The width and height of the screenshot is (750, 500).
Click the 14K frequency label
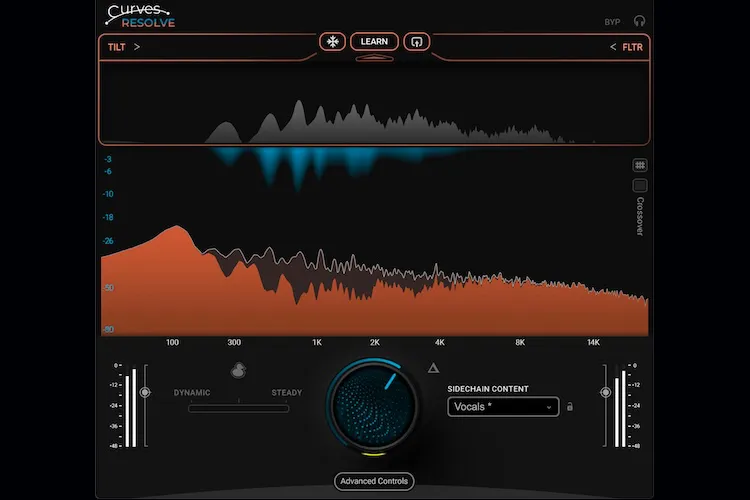[593, 343]
